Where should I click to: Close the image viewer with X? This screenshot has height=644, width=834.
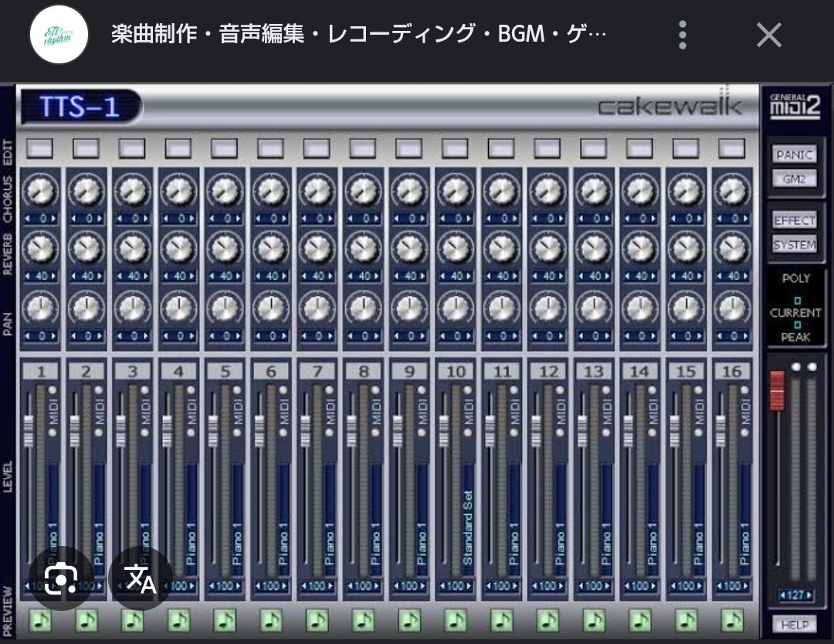768,35
